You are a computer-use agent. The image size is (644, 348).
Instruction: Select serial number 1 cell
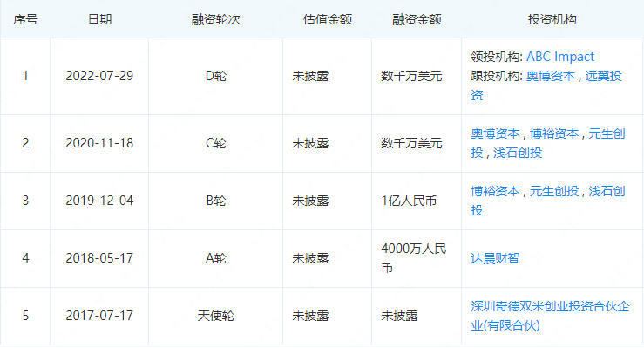25,76
